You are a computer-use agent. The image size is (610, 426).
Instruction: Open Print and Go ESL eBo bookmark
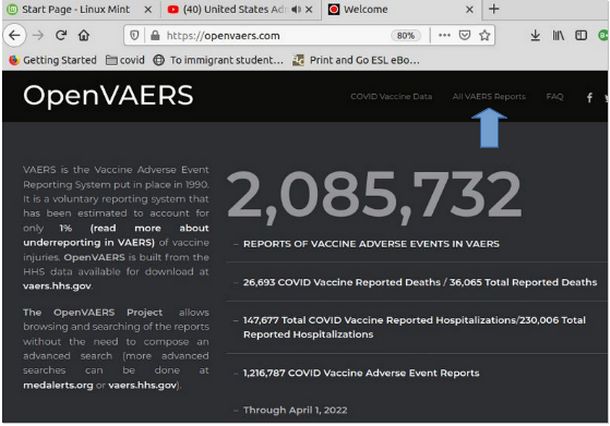(356, 60)
